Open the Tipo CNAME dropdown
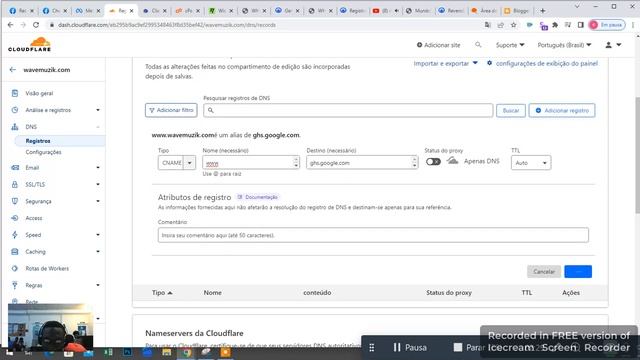This screenshot has height=360, width=640. pyautogui.click(x=177, y=162)
